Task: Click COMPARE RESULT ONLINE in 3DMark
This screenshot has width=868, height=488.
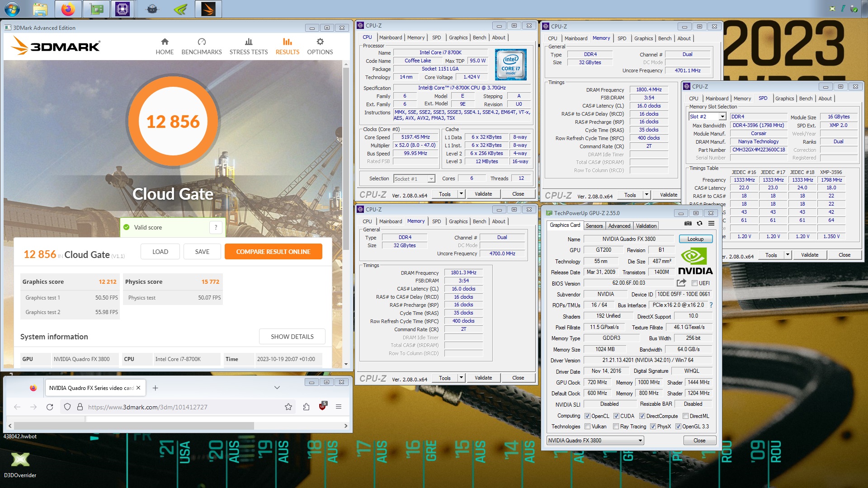Action: tap(273, 252)
